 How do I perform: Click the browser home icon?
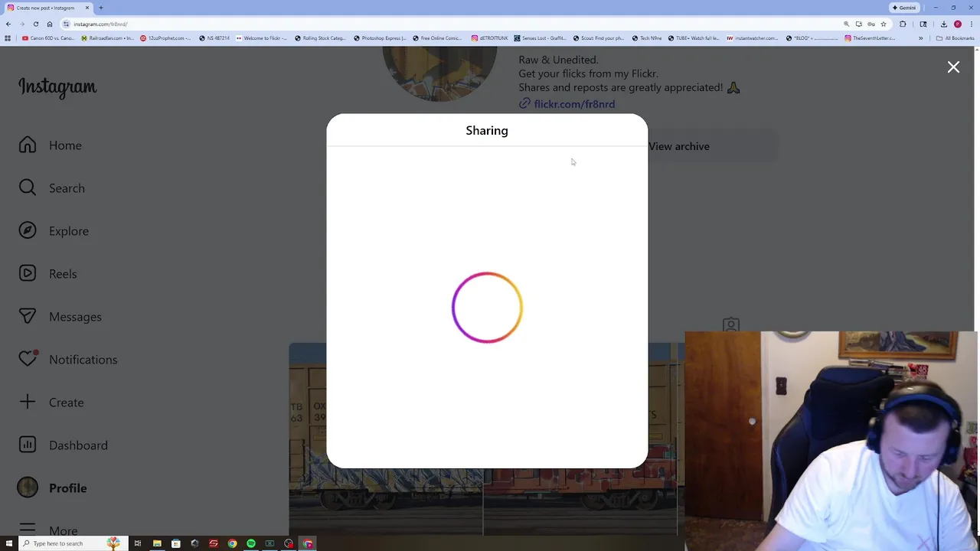coord(50,24)
